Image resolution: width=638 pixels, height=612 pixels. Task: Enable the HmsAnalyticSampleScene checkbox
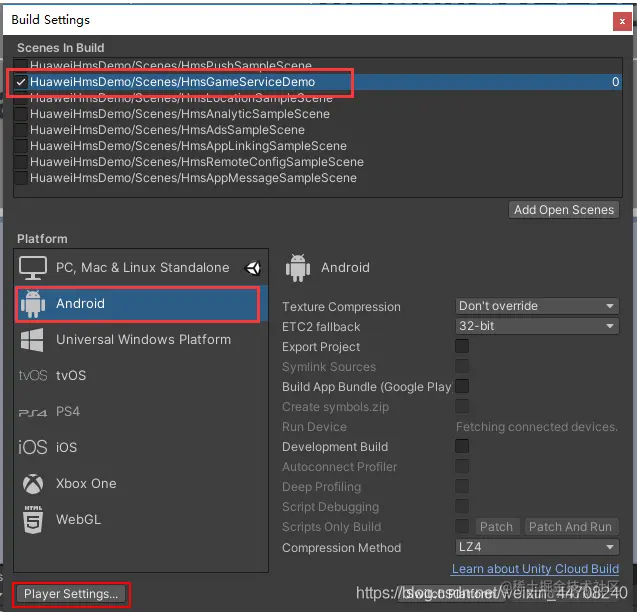(21, 114)
